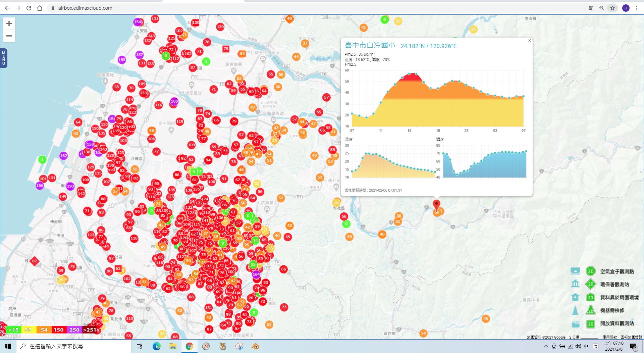Open the 回報地圖錯誤 report link
The height and width of the screenshot is (353, 644).
click(631, 337)
